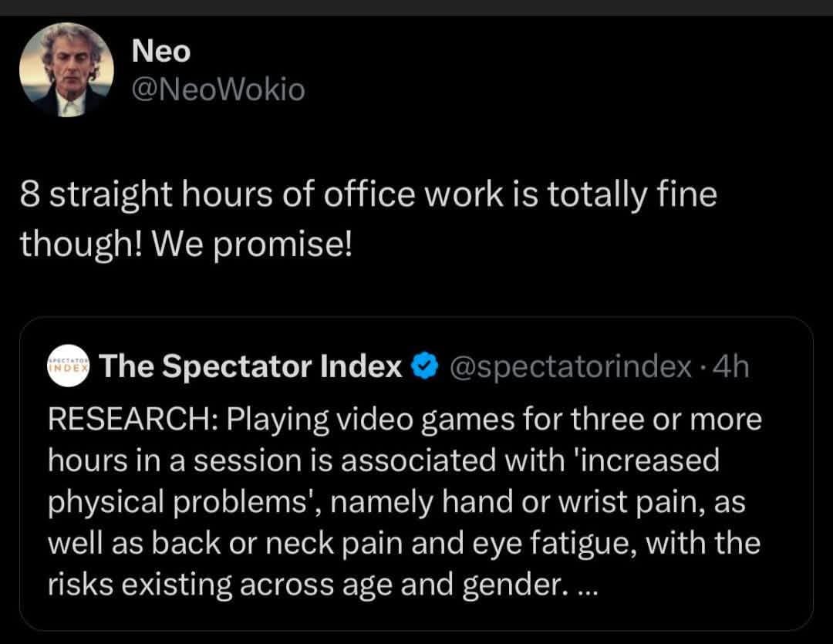833x644 pixels.
Task: Open the 4h timestamp on quoted tweet
Action: [x=731, y=366]
